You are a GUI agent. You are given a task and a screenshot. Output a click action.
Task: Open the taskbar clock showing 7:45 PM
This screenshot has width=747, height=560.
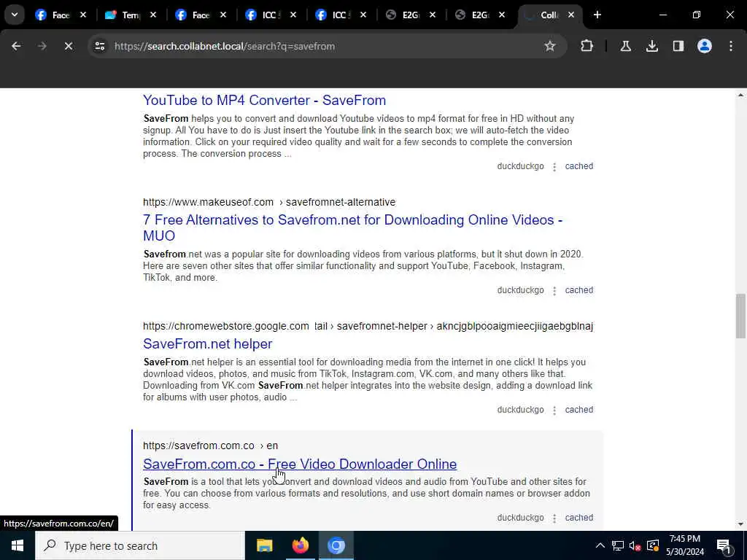(685, 545)
